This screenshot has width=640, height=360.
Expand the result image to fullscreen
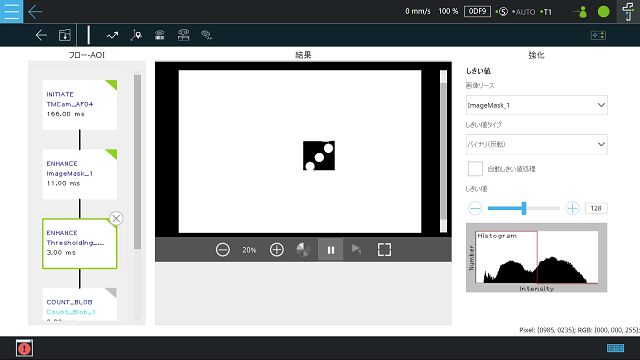pos(384,249)
